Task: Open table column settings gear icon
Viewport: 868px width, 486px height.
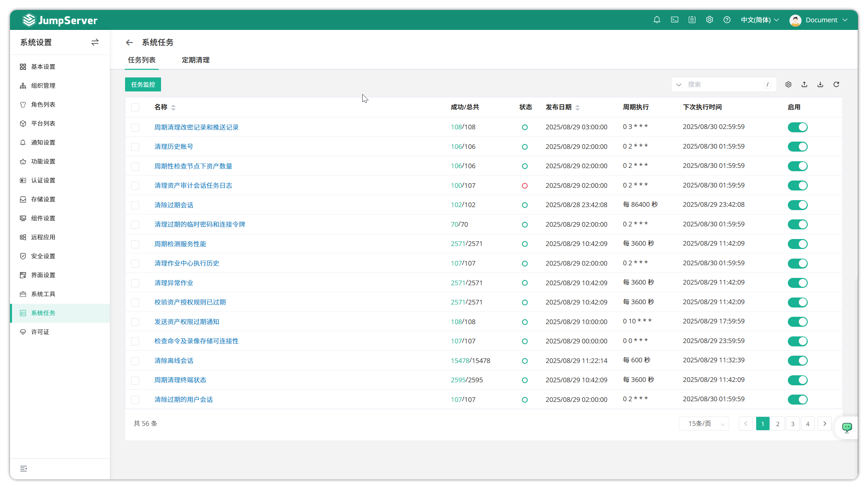Action: click(x=788, y=84)
